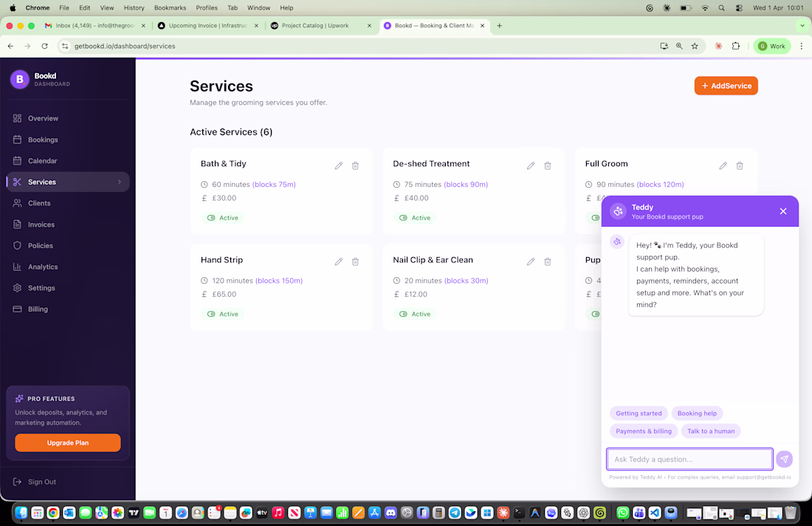The height and width of the screenshot is (526, 812).
Task: Toggle Active status for Hand Strip
Action: [x=223, y=314]
